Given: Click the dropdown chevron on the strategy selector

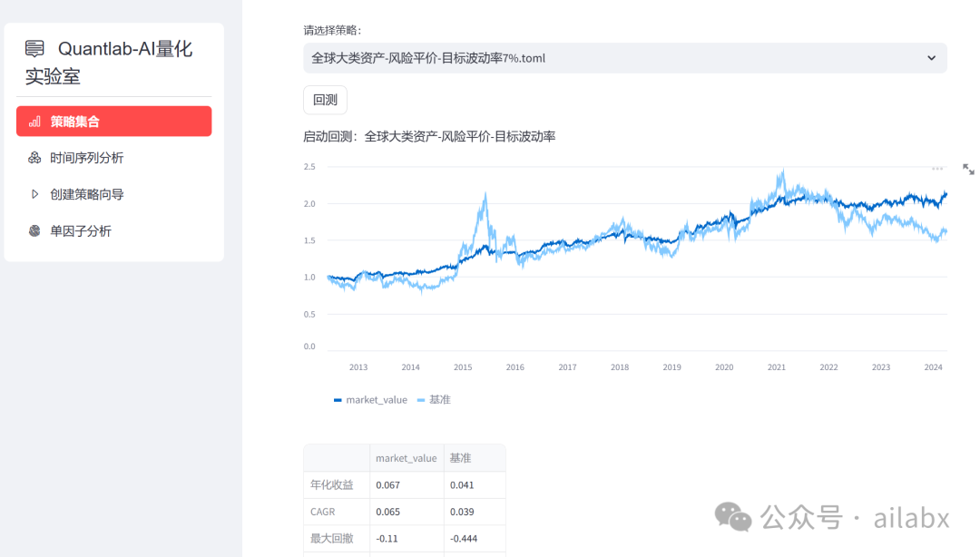Looking at the screenshot, I should click(931, 57).
